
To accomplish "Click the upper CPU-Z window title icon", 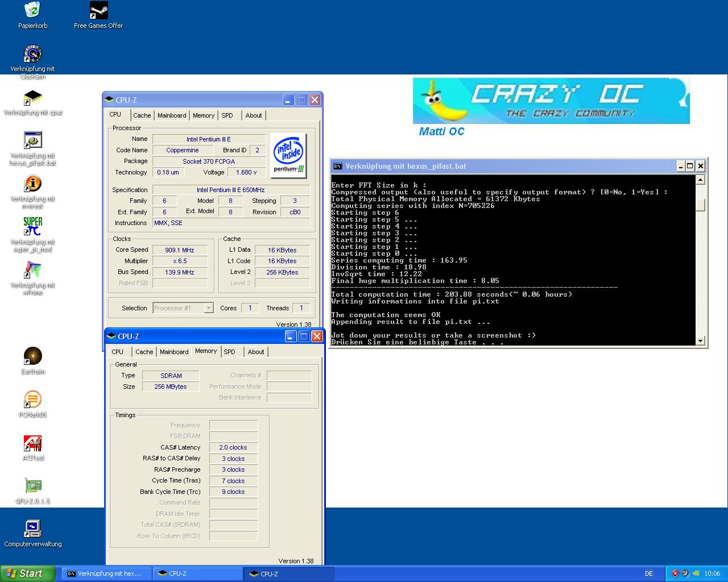I will 110,99.
